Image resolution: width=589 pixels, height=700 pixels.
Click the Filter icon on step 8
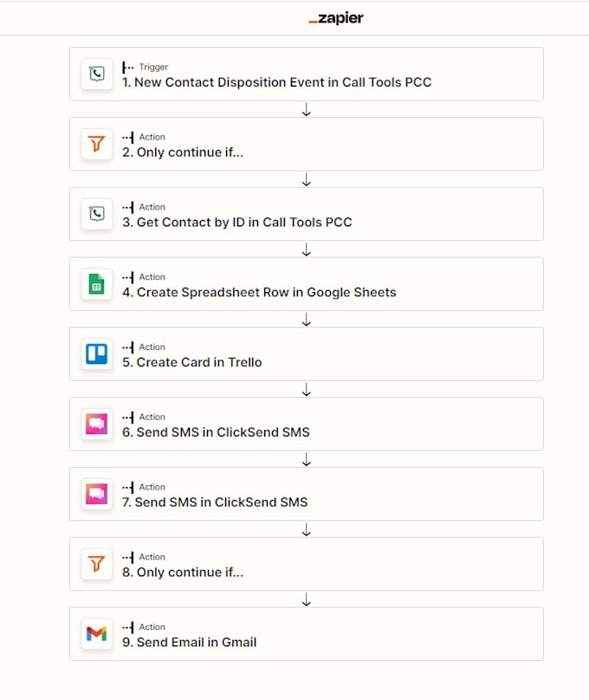point(96,563)
